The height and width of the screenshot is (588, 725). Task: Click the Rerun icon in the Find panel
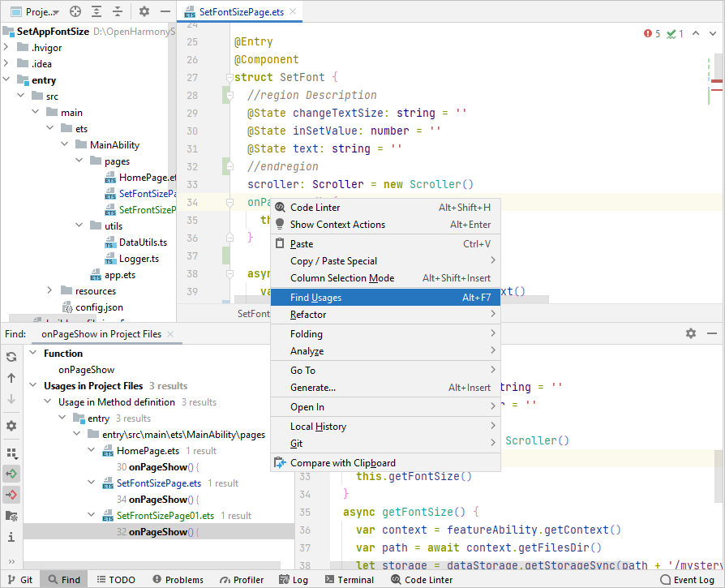point(11,357)
